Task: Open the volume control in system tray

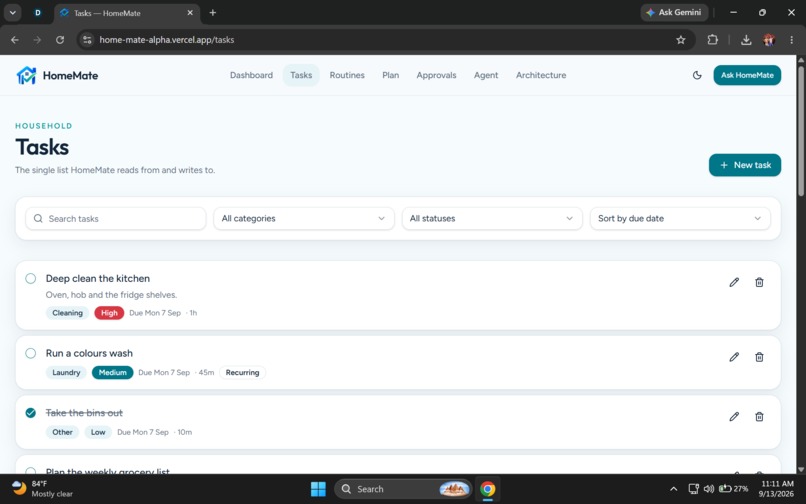Action: 709,489
